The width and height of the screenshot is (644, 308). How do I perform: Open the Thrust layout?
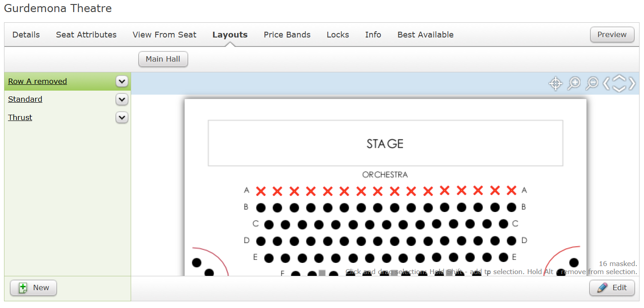click(20, 117)
